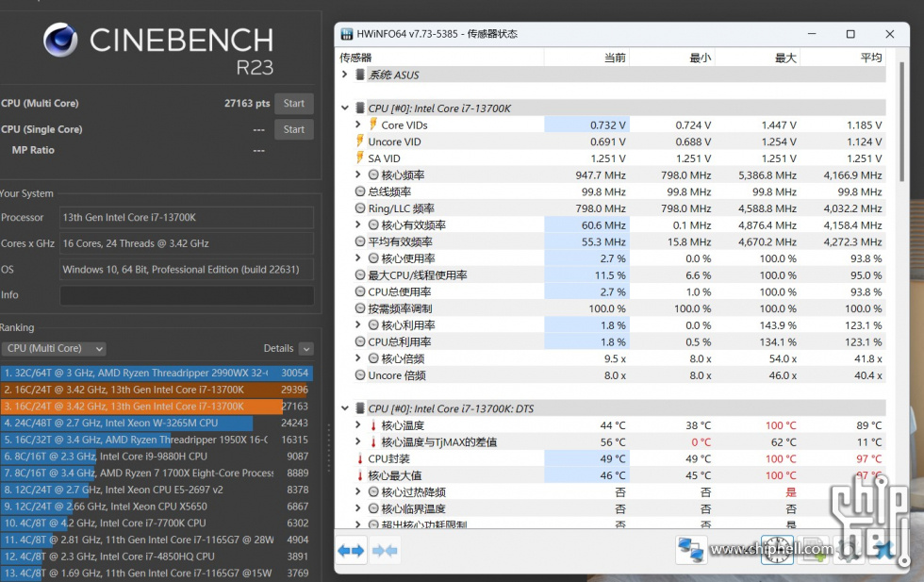The height and width of the screenshot is (582, 924).
Task: Click the chip icon of the CPU [#0] i7-13700K group (non-DTS)
Action: [360, 108]
